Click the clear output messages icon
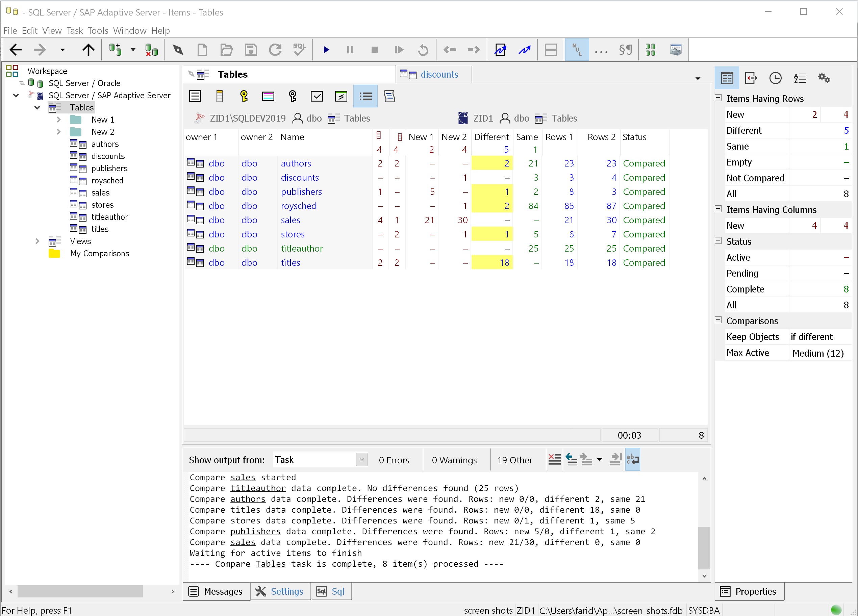This screenshot has height=616, width=858. tap(554, 459)
